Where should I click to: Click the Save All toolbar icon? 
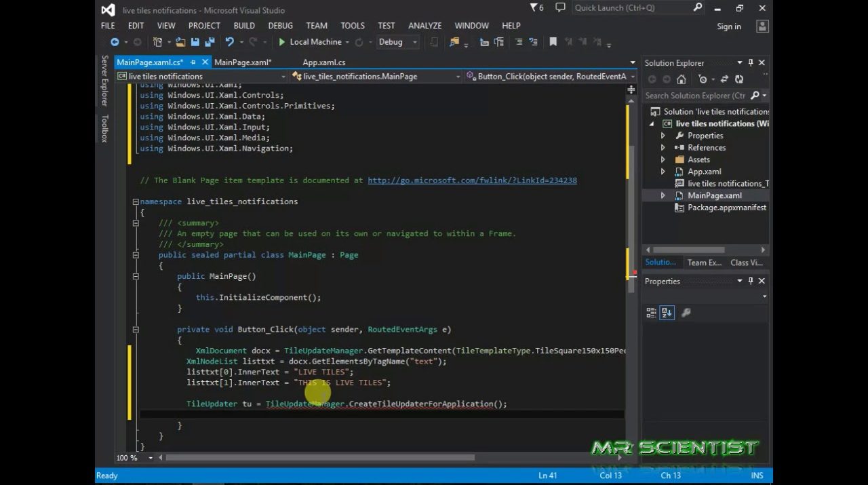(209, 42)
